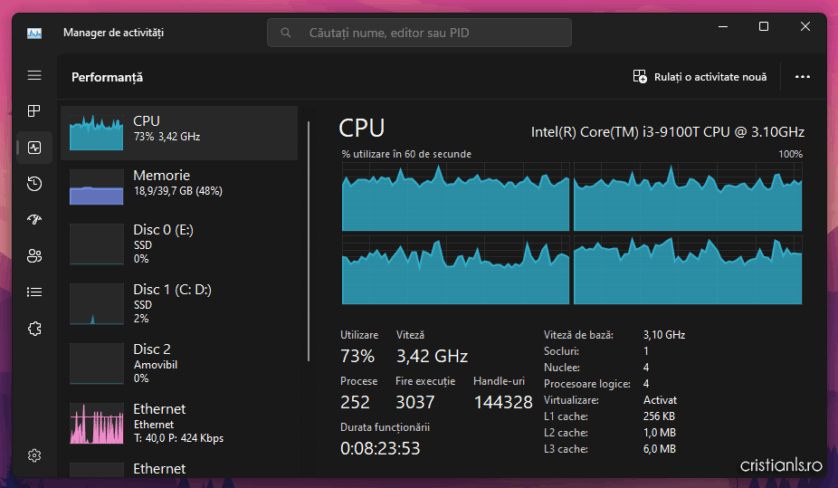Click the 3,42 GHz speed value under Viteză
Viewport: 838px width, 488px height.
click(x=432, y=356)
